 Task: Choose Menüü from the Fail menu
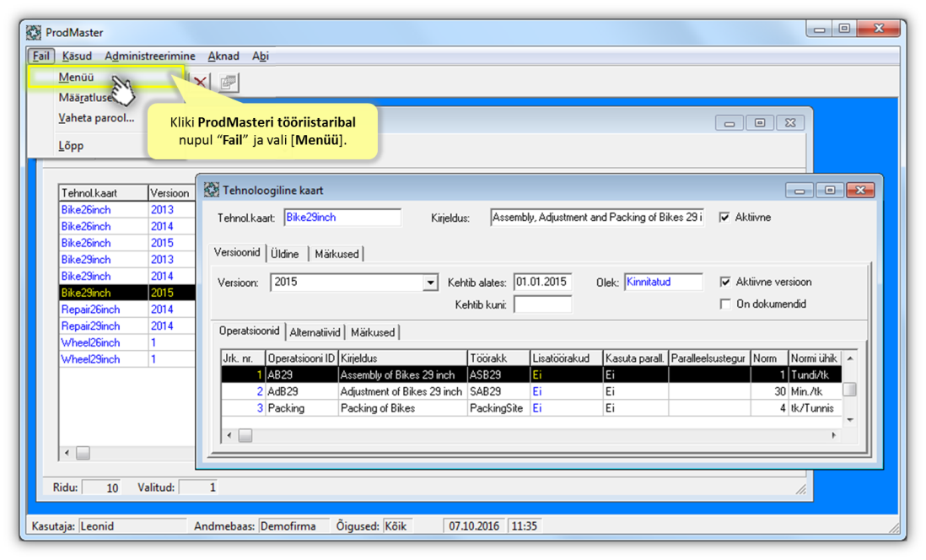point(76,78)
